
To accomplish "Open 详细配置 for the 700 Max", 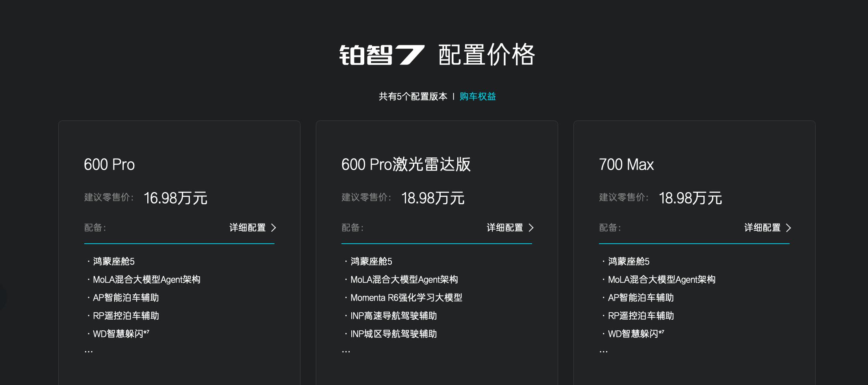I will [768, 228].
